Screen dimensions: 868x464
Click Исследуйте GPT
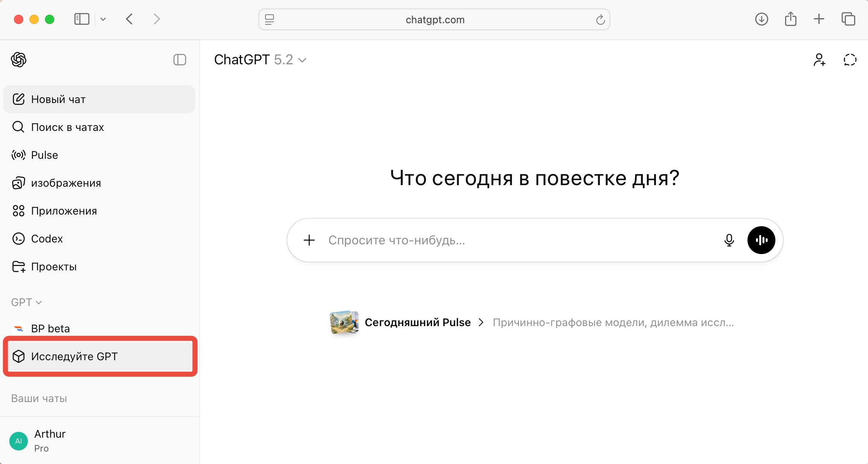coord(100,356)
